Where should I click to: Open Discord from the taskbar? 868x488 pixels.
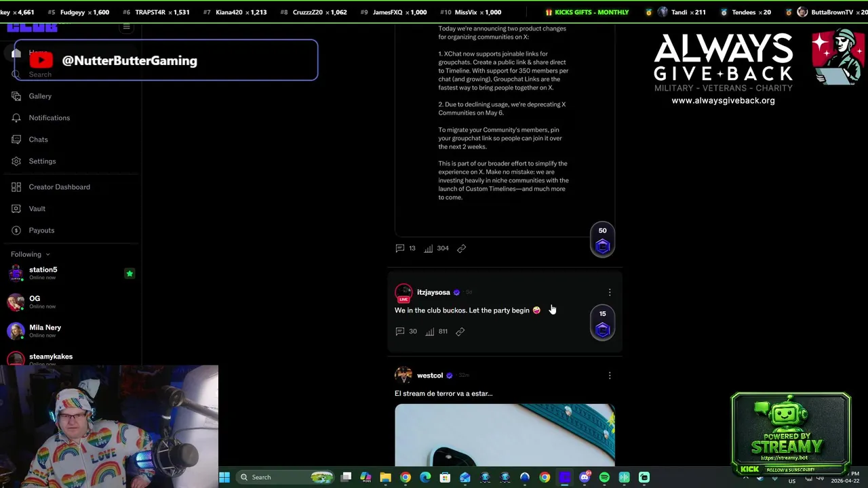click(585, 477)
